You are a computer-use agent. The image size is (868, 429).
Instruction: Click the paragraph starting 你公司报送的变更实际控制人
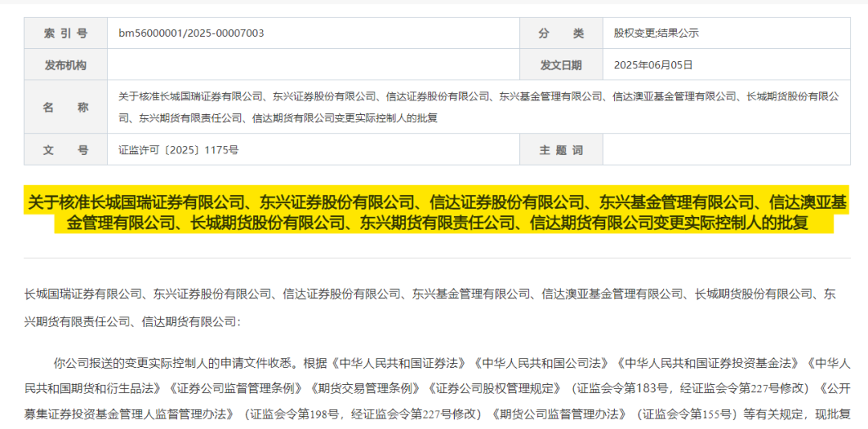point(437,389)
